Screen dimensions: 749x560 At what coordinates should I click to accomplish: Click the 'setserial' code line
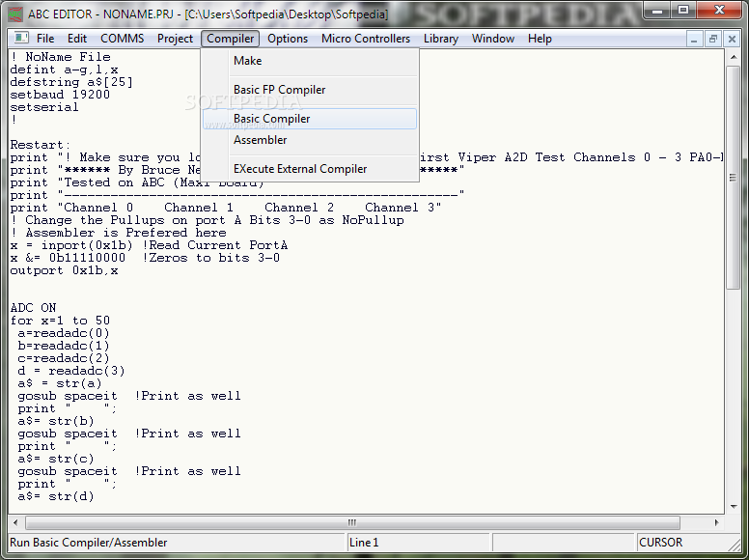pyautogui.click(x=44, y=107)
